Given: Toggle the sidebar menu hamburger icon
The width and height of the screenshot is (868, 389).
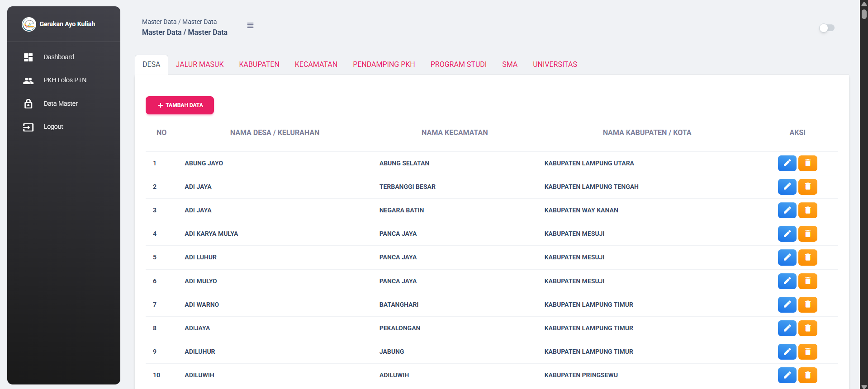Looking at the screenshot, I should pos(250,25).
